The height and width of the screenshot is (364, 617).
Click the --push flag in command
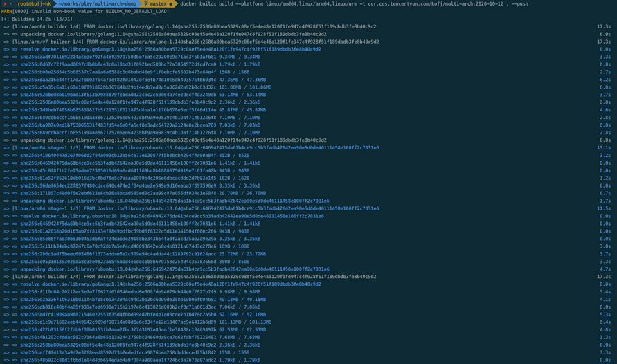coord(520,4)
